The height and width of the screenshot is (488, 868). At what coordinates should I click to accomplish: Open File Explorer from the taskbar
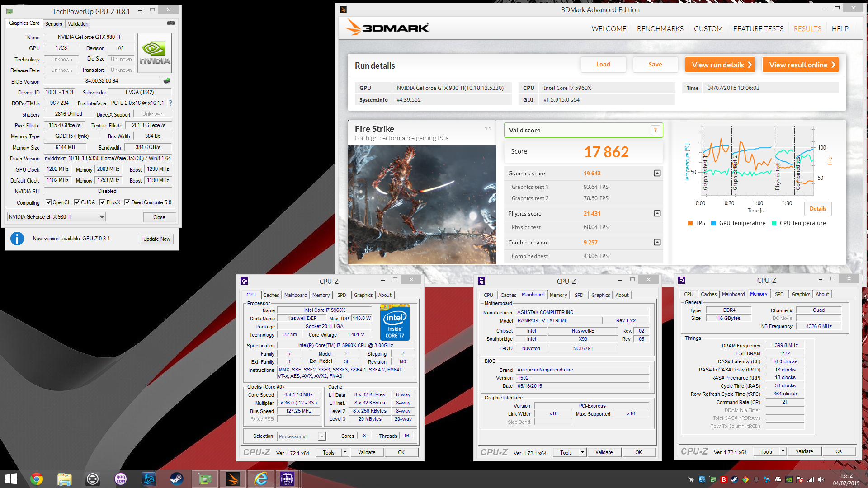coord(65,479)
